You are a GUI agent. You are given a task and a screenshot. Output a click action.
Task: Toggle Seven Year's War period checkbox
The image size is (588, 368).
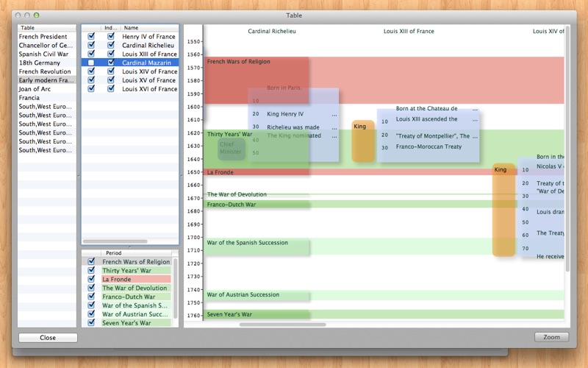coord(91,322)
